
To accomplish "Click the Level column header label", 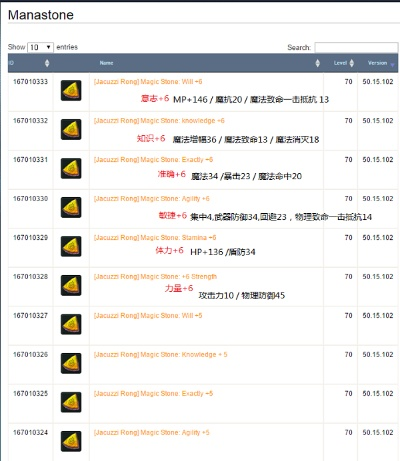I will (340, 63).
